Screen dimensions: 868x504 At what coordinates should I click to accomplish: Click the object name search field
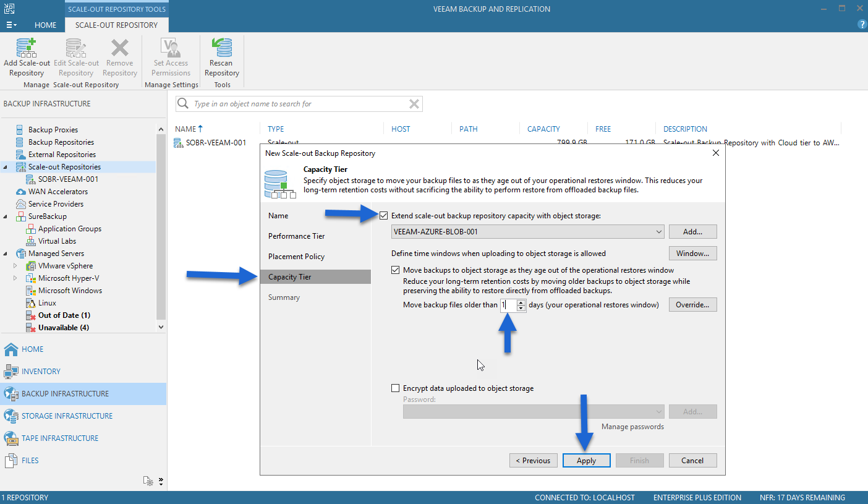click(300, 104)
